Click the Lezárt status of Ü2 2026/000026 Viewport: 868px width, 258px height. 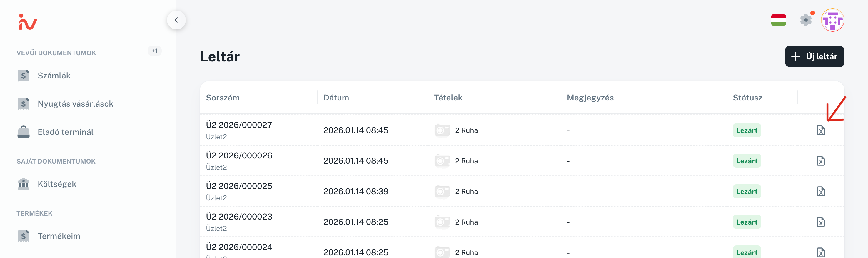coord(746,161)
